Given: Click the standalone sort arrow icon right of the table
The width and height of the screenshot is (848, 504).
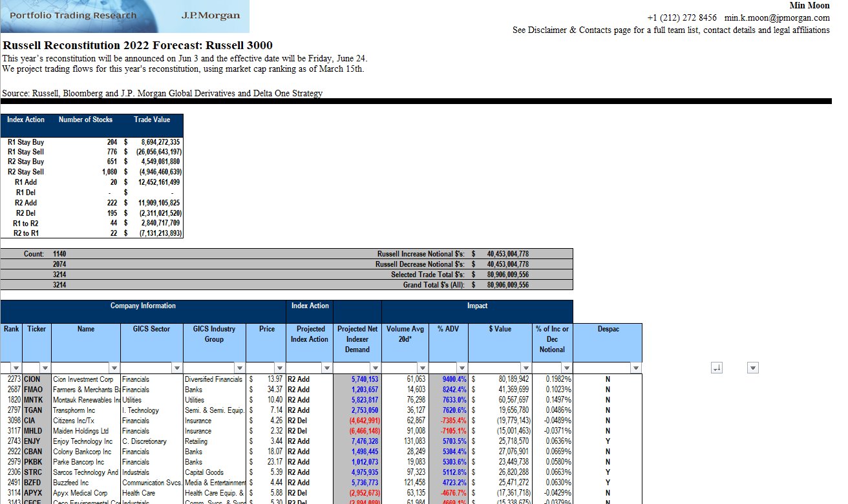Looking at the screenshot, I should pyautogui.click(x=716, y=368).
